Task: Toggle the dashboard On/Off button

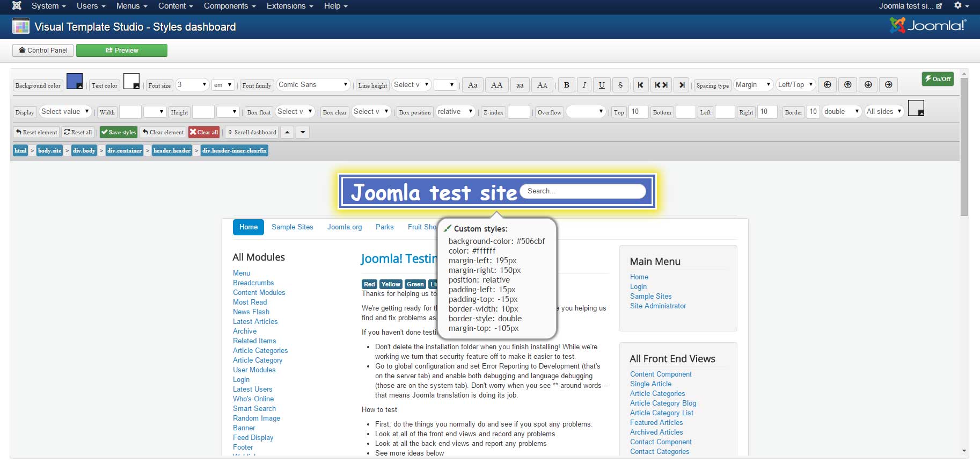Action: (x=938, y=79)
